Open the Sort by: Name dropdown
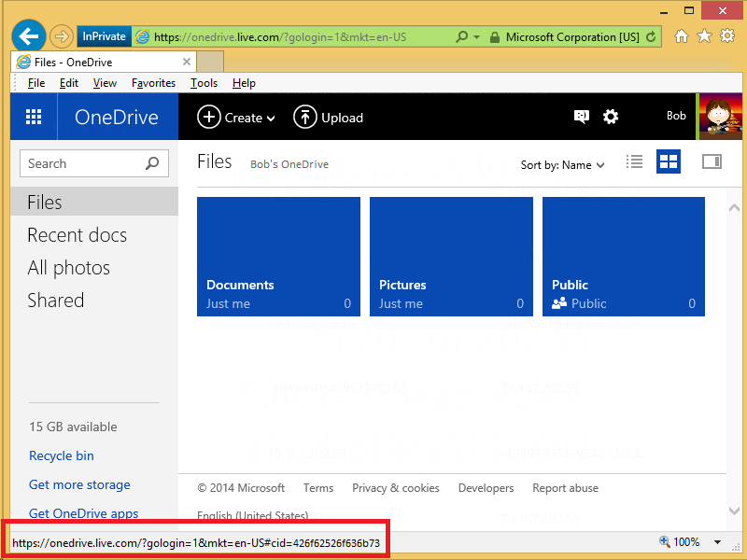Viewport: 747px width, 560px height. tap(562, 165)
